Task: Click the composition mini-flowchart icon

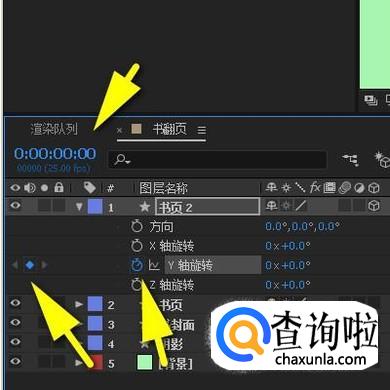Action: (351, 159)
